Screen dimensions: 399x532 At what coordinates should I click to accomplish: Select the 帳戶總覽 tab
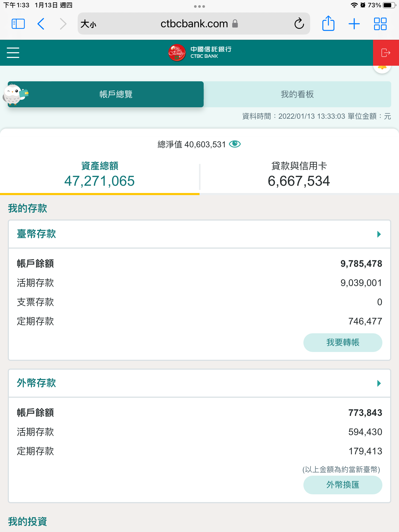116,94
